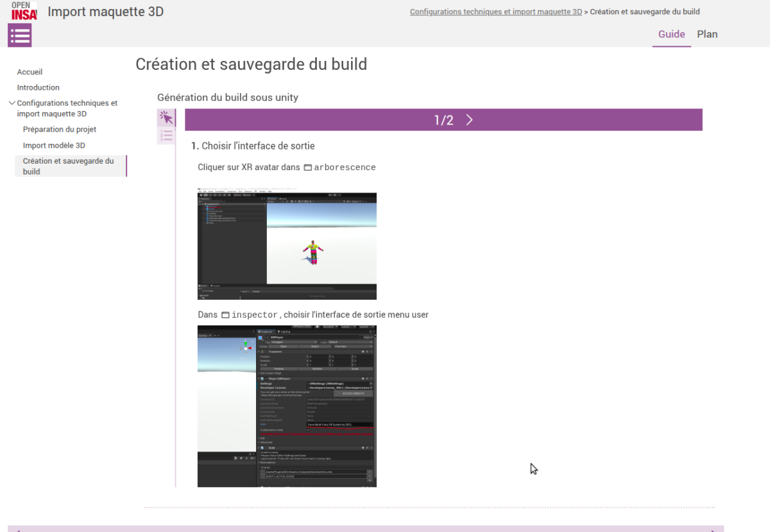Collapse Configurations techniques et import maquette 3D
This screenshot has width=770, height=532.
coord(12,103)
